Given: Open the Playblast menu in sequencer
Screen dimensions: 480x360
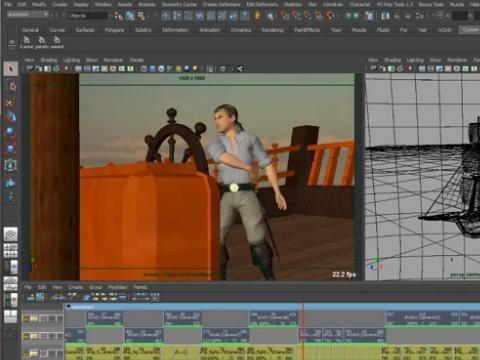Looking at the screenshot, I should (117, 287).
